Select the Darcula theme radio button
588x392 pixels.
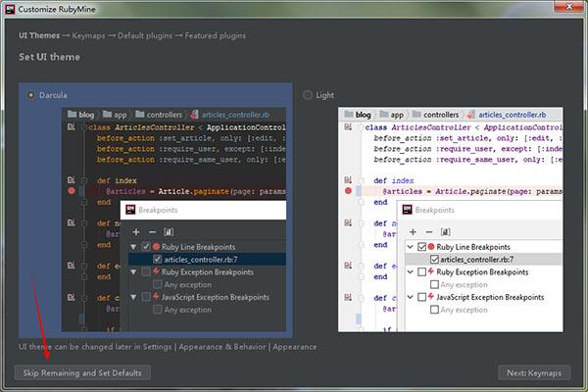30,95
